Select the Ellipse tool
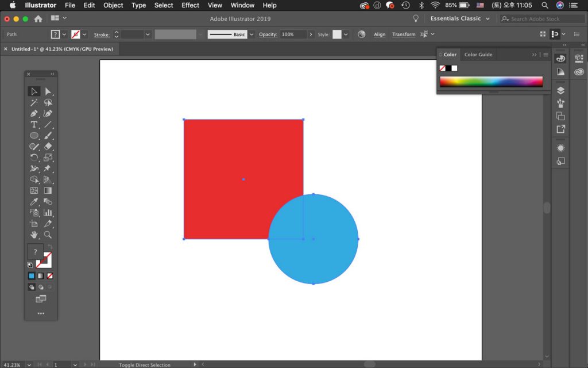 click(34, 136)
